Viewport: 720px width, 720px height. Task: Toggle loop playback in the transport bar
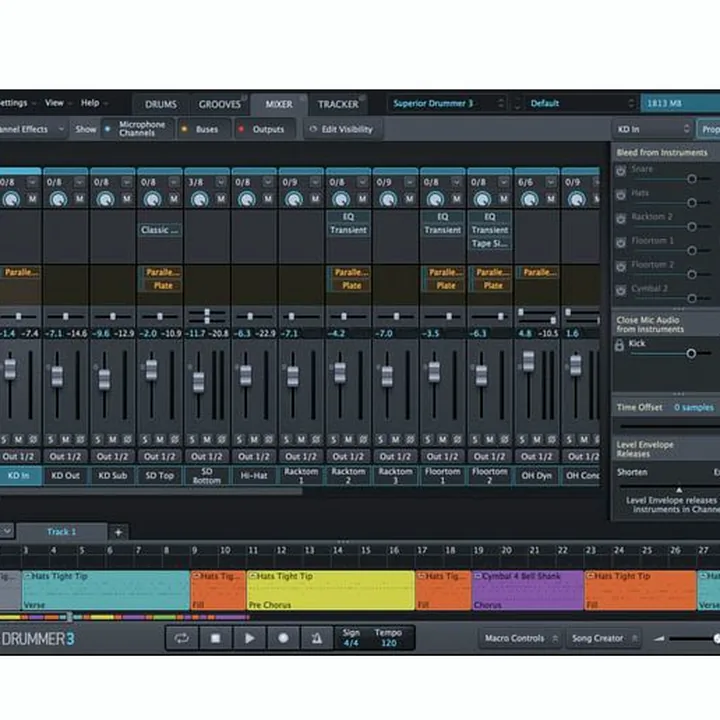point(182,638)
